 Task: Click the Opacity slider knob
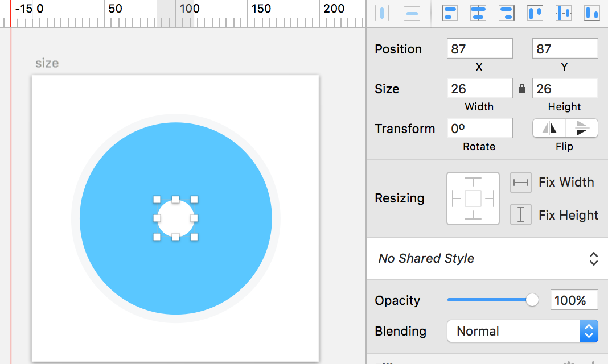[532, 300]
